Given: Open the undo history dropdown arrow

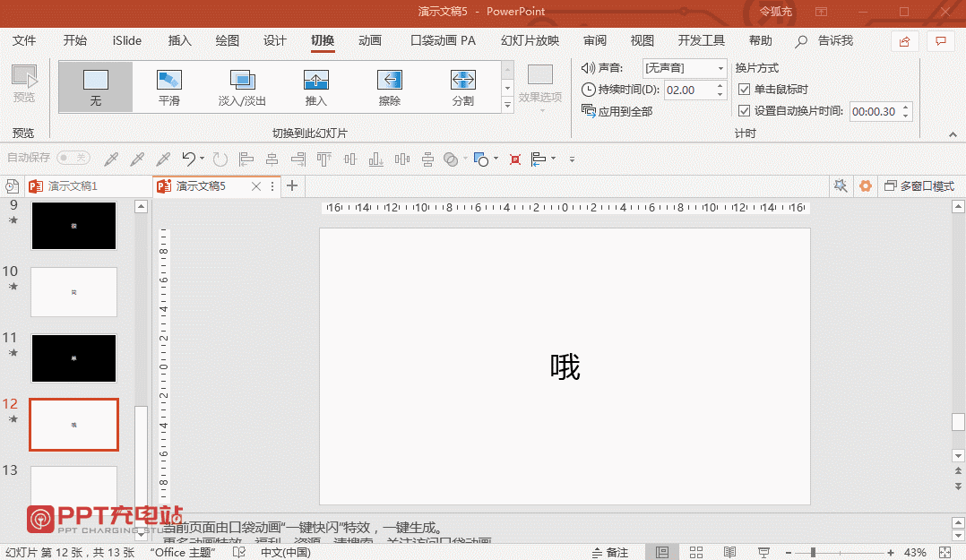Looking at the screenshot, I should tap(203, 159).
